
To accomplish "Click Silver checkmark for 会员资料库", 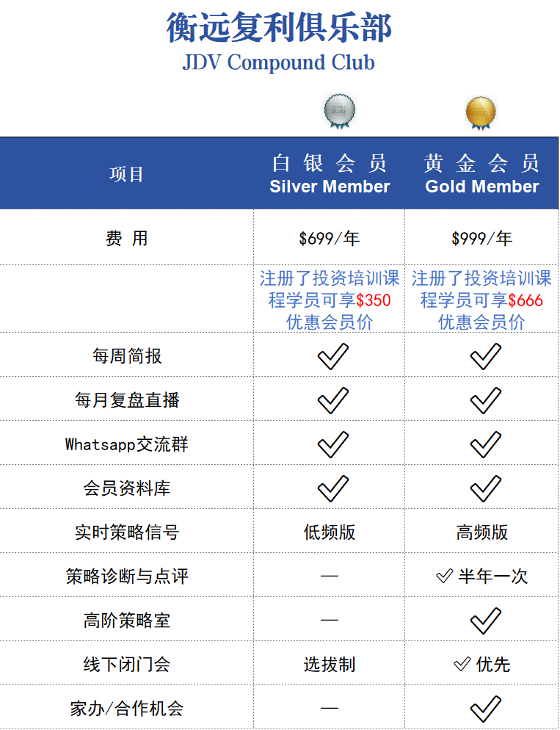I will tap(332, 488).
